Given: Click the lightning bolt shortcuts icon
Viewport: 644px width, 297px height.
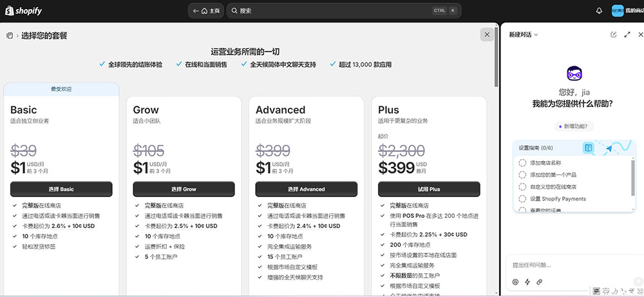Looking at the screenshot, I should [x=527, y=282].
